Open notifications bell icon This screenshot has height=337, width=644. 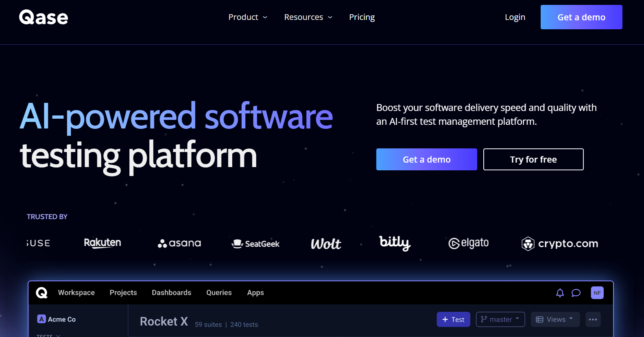(560, 293)
